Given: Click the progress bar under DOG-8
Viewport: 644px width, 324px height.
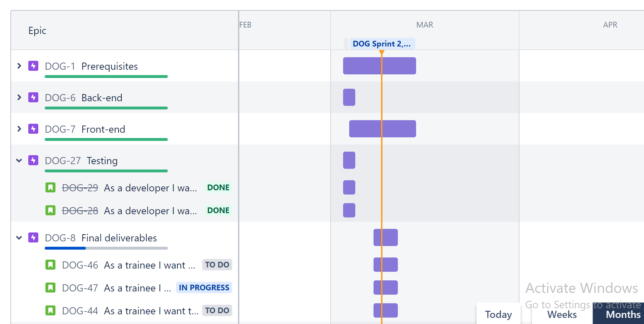Looking at the screenshot, I should (106, 248).
